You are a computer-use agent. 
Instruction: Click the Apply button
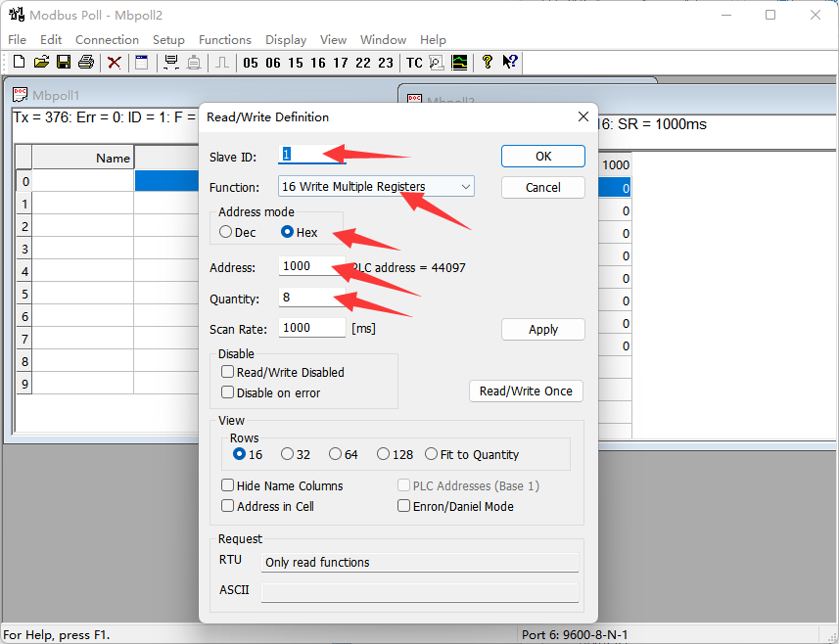tap(543, 330)
